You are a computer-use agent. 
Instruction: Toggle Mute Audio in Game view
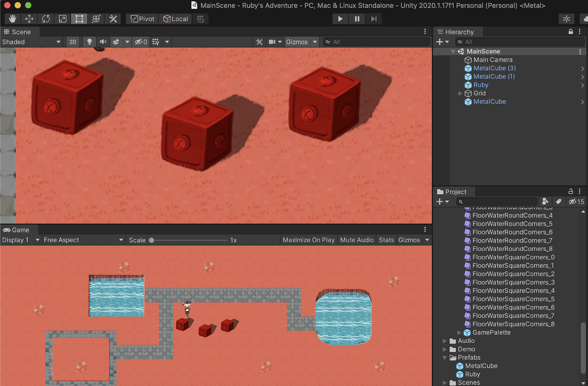[x=357, y=240]
